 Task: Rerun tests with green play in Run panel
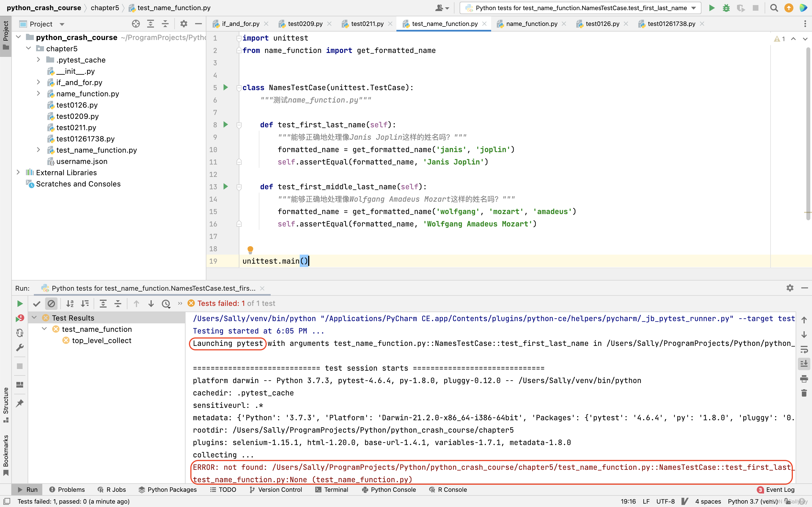tap(20, 303)
